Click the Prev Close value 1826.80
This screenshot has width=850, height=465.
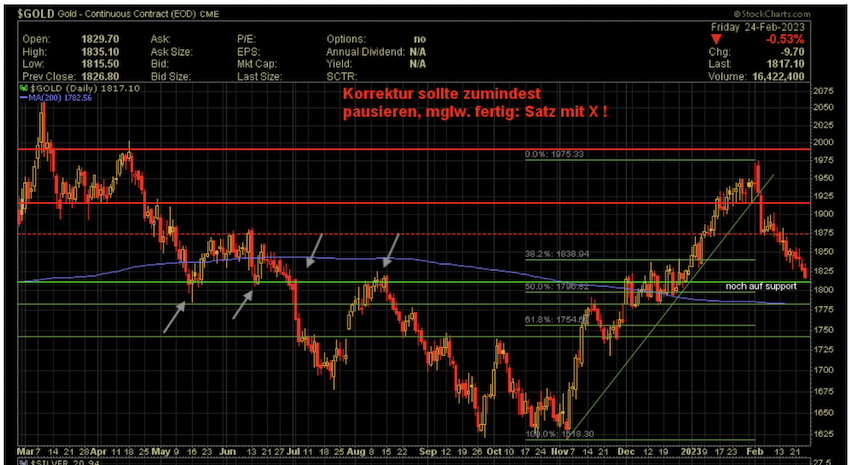click(x=99, y=76)
